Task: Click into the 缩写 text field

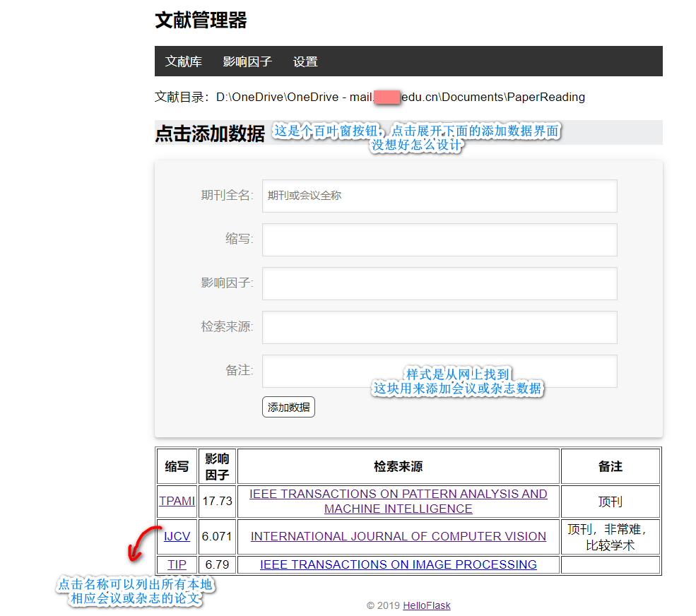Action: click(439, 239)
